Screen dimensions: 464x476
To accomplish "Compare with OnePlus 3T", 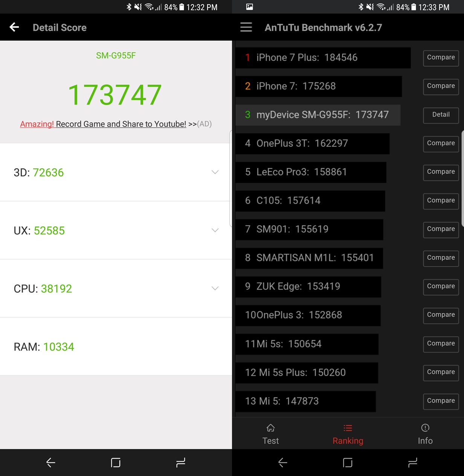I will pos(441,143).
